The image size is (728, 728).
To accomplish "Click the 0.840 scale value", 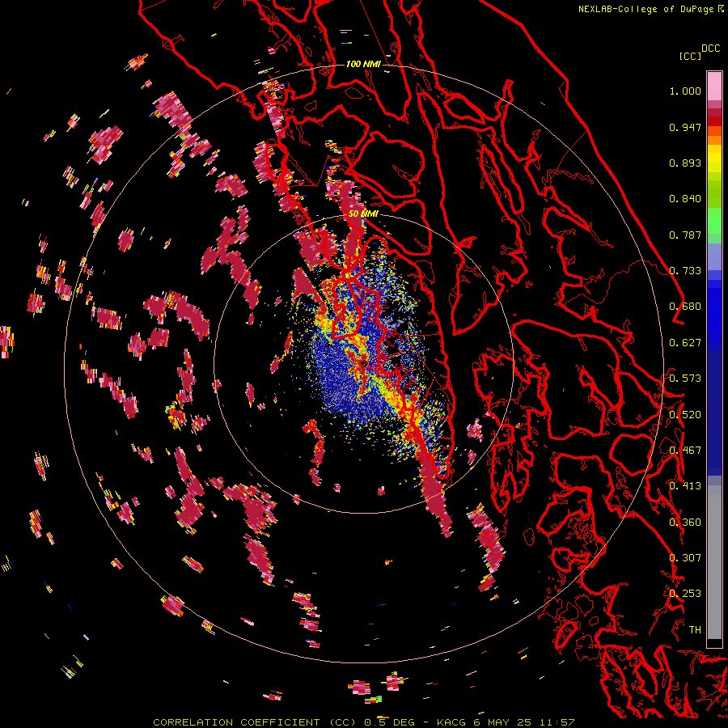I will [x=685, y=199].
